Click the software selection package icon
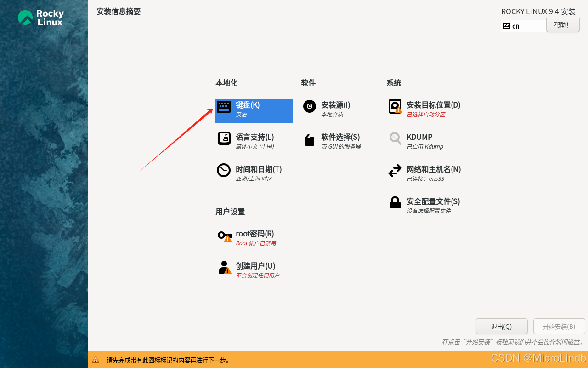588x368 pixels. (x=310, y=140)
